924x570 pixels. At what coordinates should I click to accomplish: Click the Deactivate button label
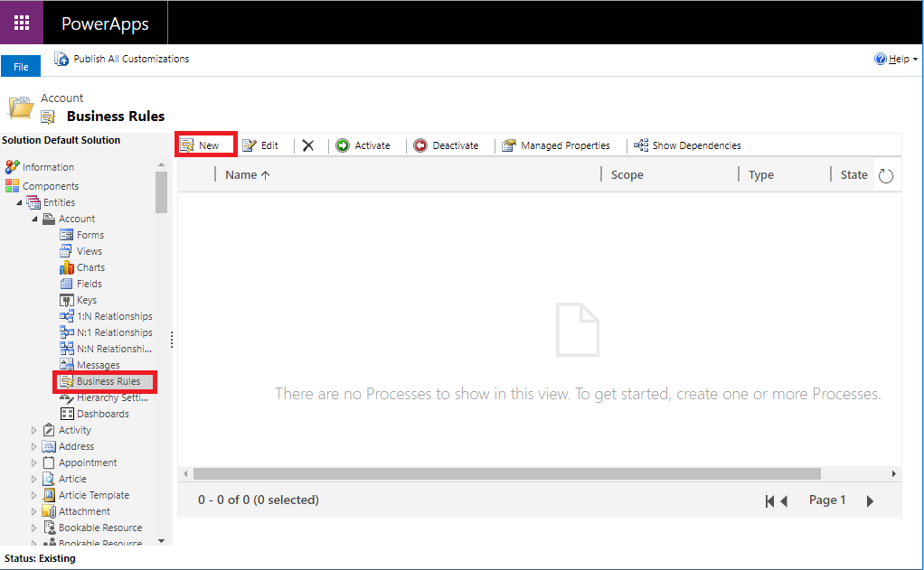(456, 145)
